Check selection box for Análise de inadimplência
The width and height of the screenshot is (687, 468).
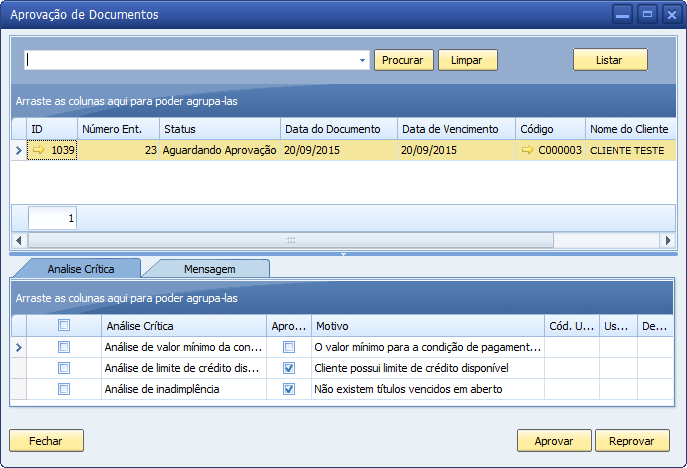[64, 389]
